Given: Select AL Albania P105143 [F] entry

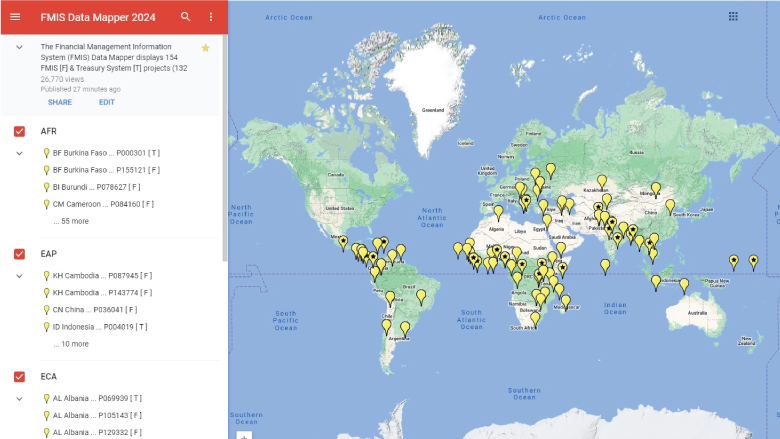Looking at the screenshot, I should coord(93,415).
